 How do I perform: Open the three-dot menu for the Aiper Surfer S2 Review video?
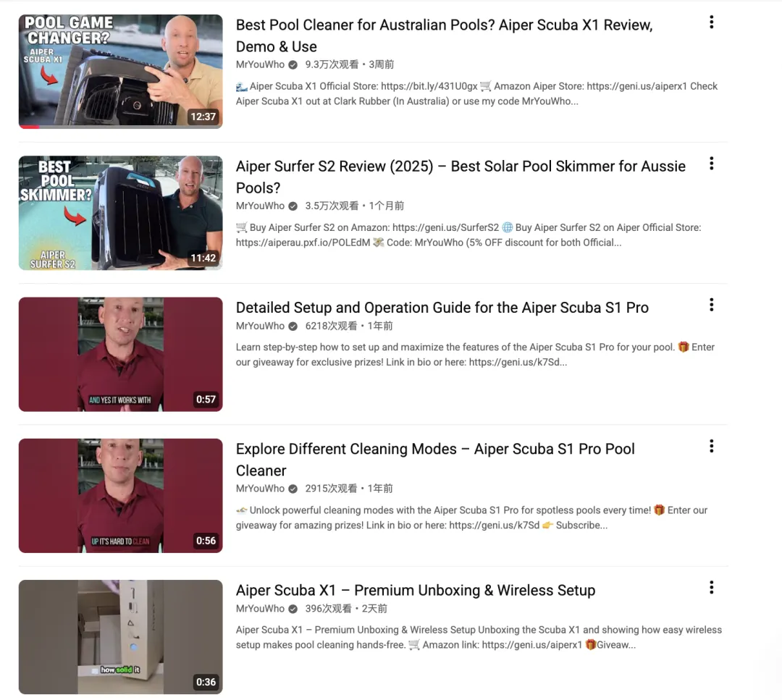pos(711,164)
